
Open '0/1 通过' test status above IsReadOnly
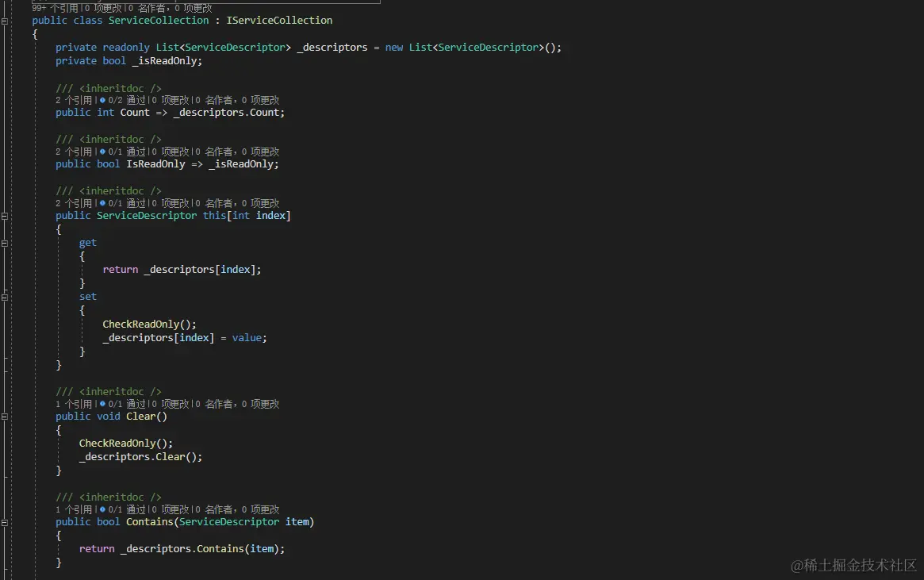tap(122, 152)
